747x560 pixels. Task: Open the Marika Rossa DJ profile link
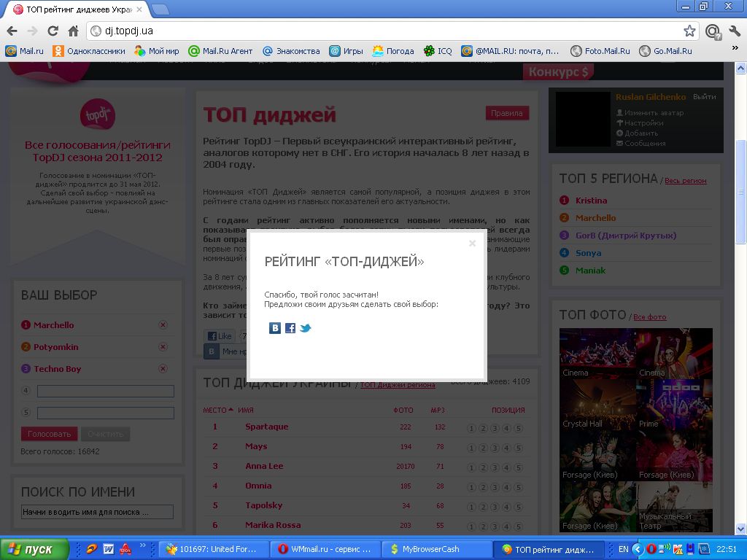pyautogui.click(x=273, y=525)
